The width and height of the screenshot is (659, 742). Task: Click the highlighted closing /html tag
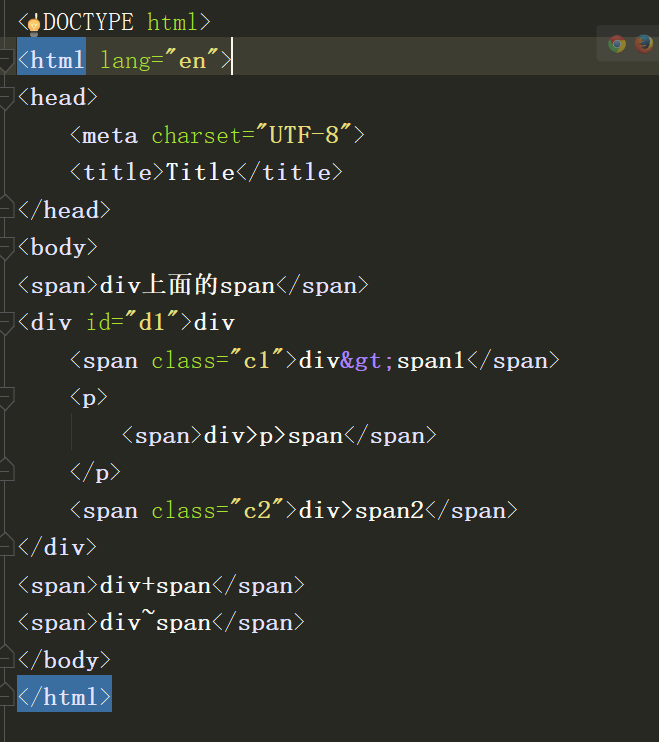pyautogui.click(x=64, y=697)
